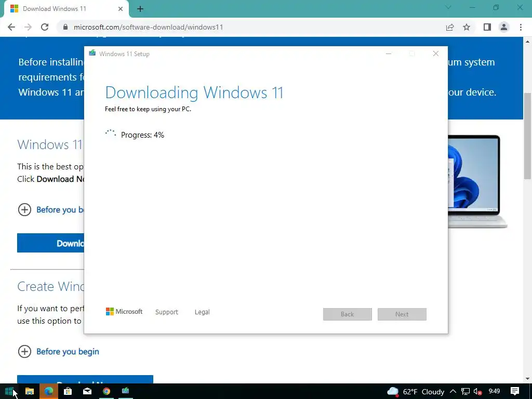The width and height of the screenshot is (532, 399).
Task: Bookmark this page with the star icon
Action: click(x=467, y=27)
